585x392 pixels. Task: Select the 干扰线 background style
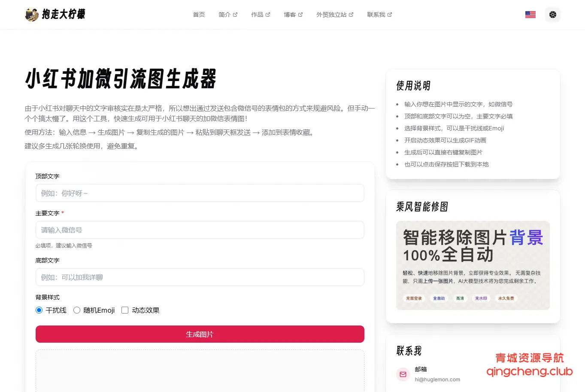pyautogui.click(x=39, y=310)
